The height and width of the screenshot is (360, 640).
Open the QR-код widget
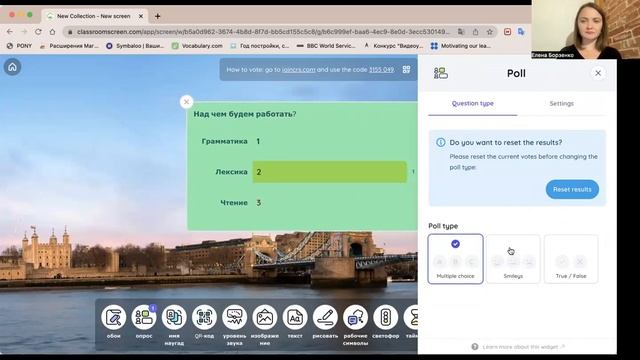(x=204, y=317)
